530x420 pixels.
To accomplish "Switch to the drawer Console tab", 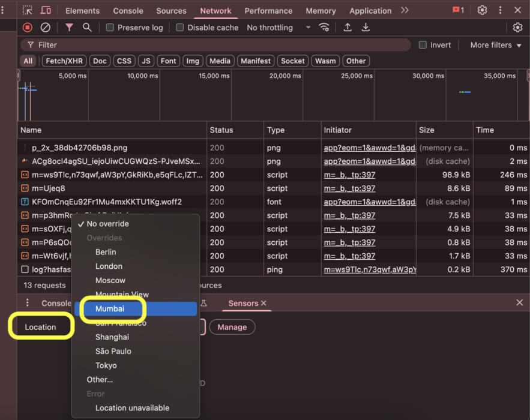I will (x=56, y=303).
